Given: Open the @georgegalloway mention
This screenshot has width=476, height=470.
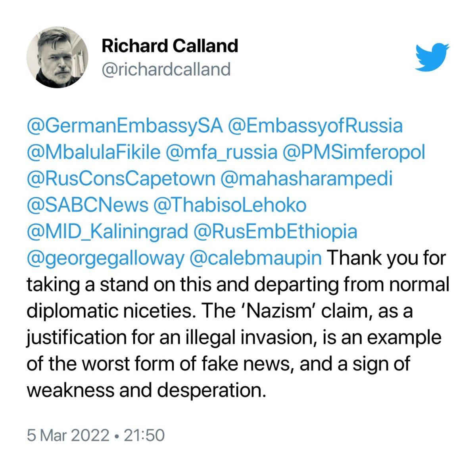Looking at the screenshot, I should 106,258.
